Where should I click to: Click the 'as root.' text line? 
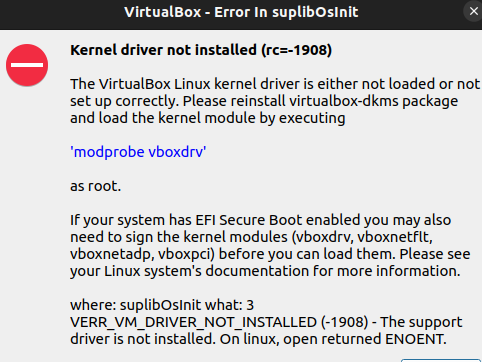pyautogui.click(x=95, y=186)
